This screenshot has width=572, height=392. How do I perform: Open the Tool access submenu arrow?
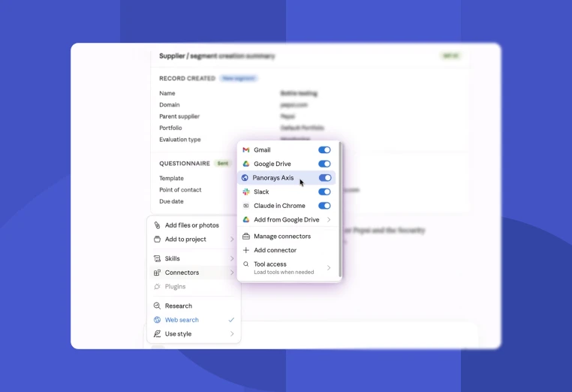coord(329,268)
